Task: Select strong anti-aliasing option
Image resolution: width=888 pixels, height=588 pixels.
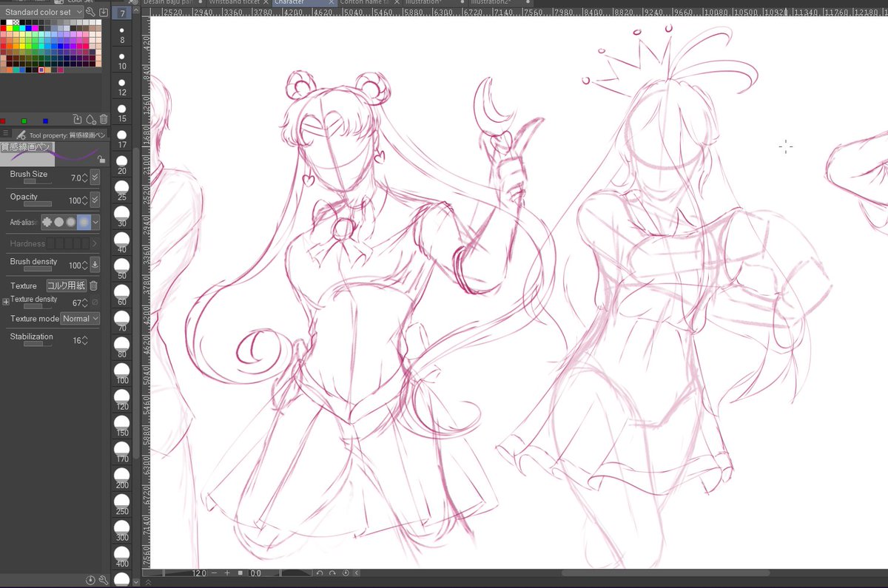Action: 84,222
